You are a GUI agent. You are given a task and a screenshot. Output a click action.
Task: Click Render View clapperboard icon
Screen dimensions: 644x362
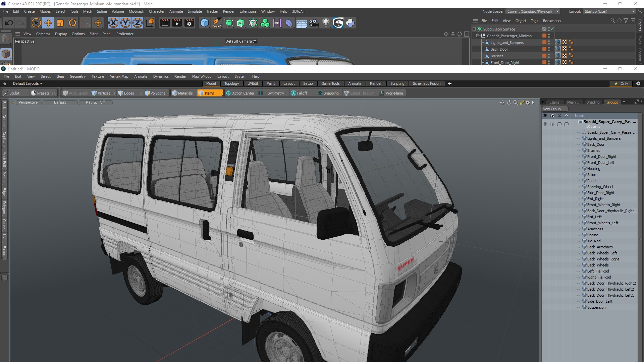click(x=165, y=23)
